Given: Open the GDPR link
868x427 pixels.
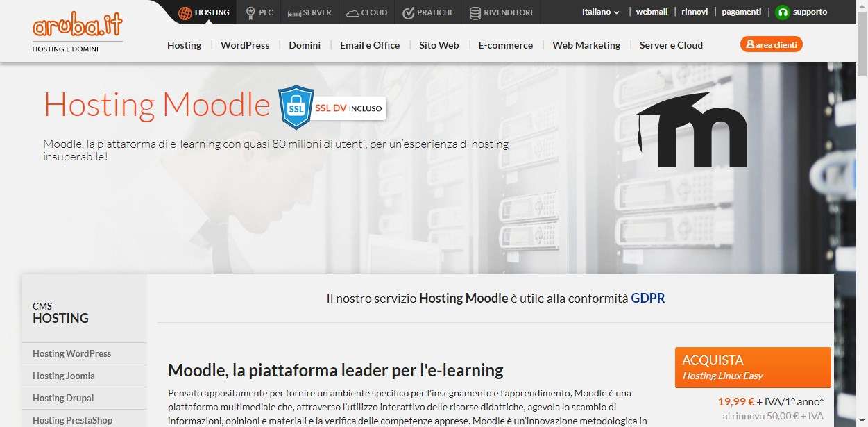Looking at the screenshot, I should point(648,297).
